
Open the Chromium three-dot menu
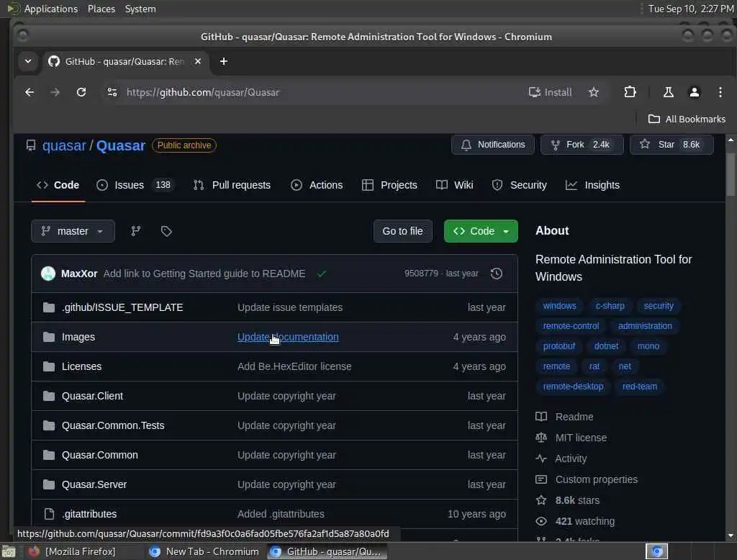coord(720,92)
